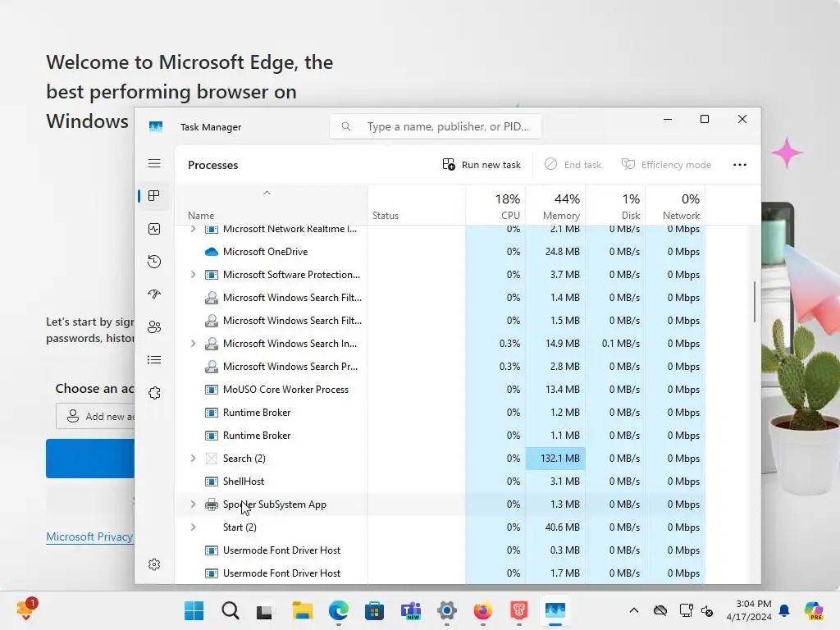Sort by CPU column header

(496, 206)
